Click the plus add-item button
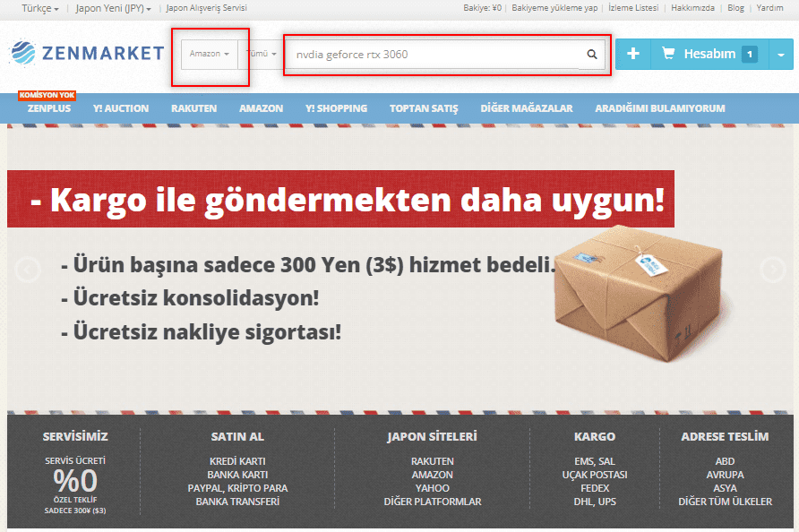 [633, 54]
